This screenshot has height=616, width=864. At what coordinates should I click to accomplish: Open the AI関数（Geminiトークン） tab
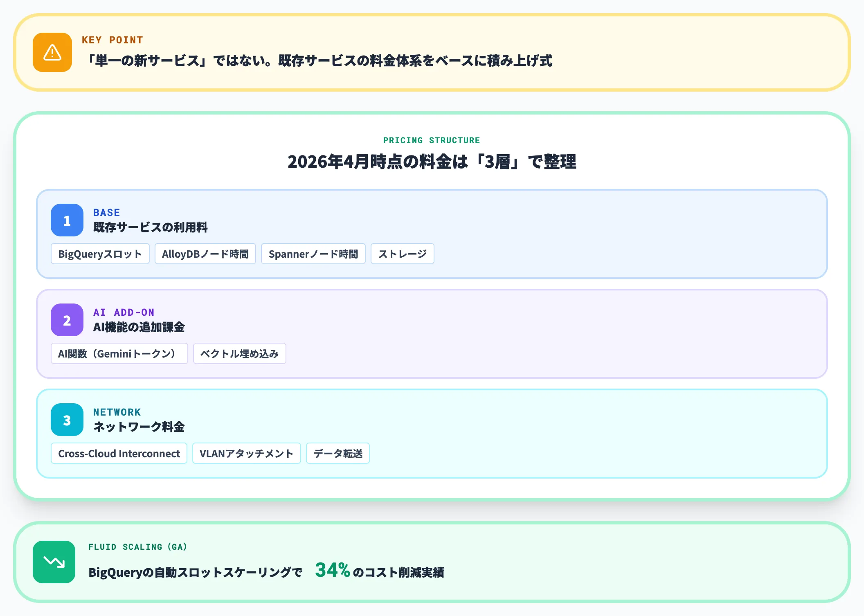(119, 353)
